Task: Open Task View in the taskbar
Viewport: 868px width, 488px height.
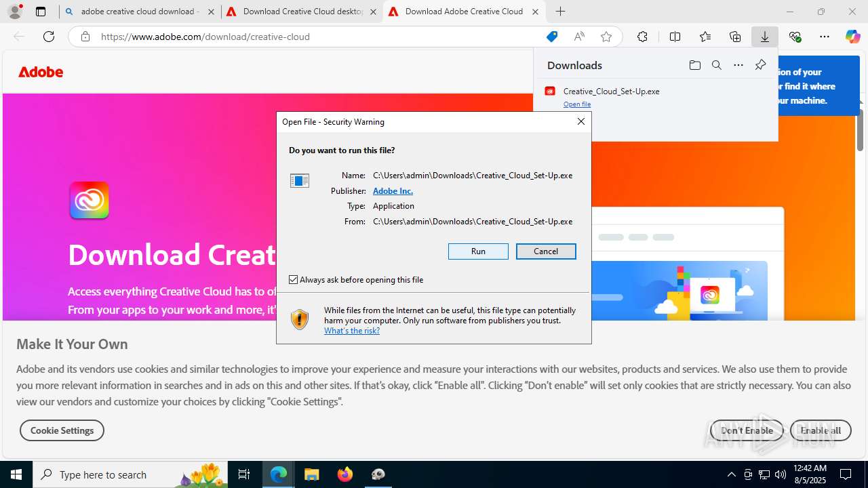Action: [244, 474]
